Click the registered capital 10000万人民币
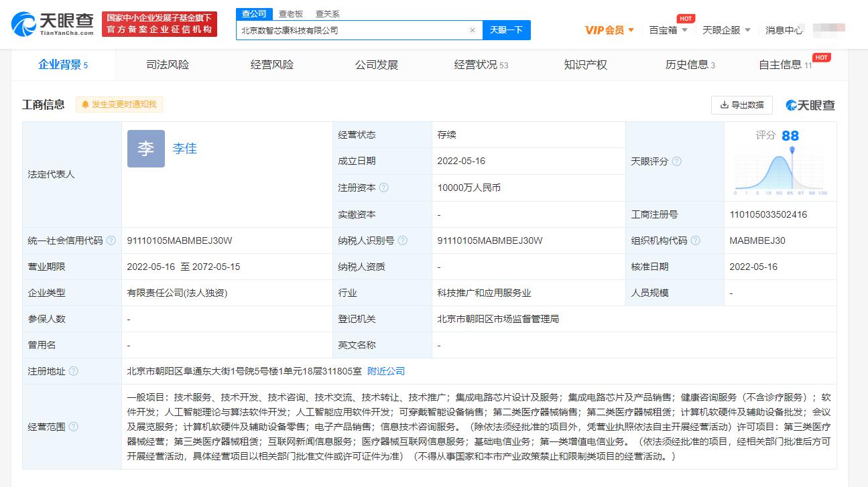 (x=469, y=188)
